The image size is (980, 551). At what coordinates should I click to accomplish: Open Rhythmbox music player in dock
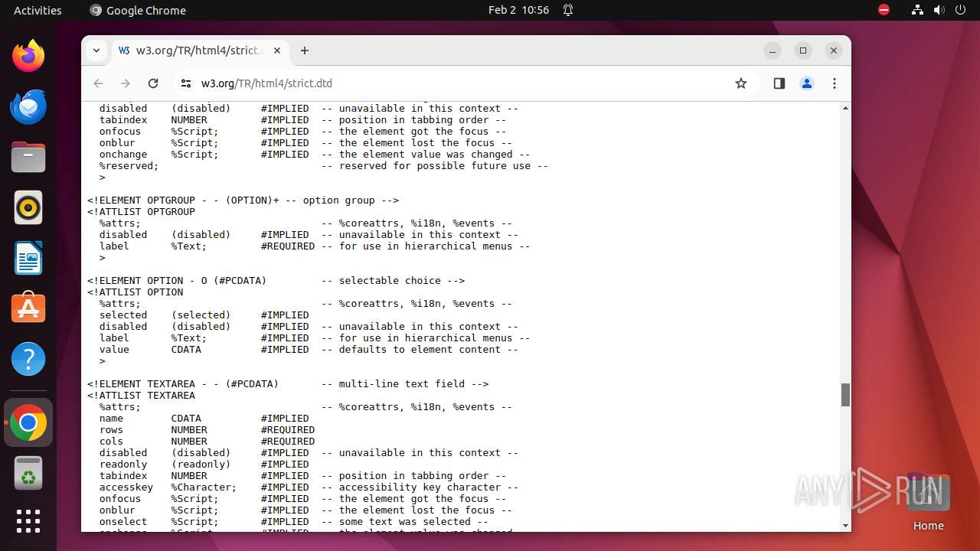coord(28,207)
